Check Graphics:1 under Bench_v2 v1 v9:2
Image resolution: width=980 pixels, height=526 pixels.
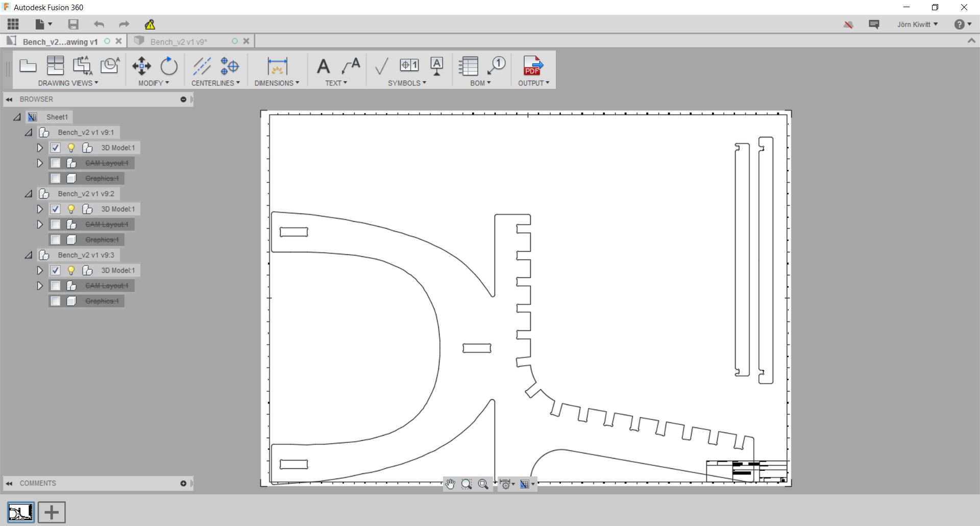coord(55,240)
